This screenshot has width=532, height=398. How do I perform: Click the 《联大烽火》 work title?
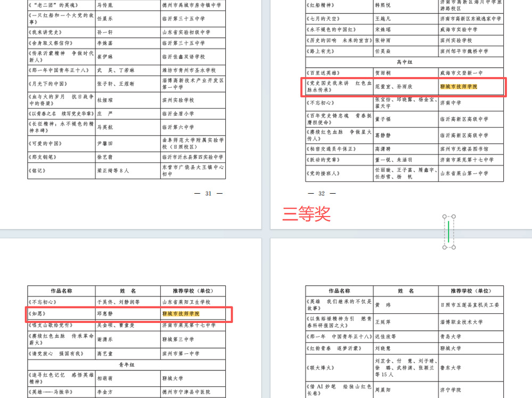click(324, 368)
